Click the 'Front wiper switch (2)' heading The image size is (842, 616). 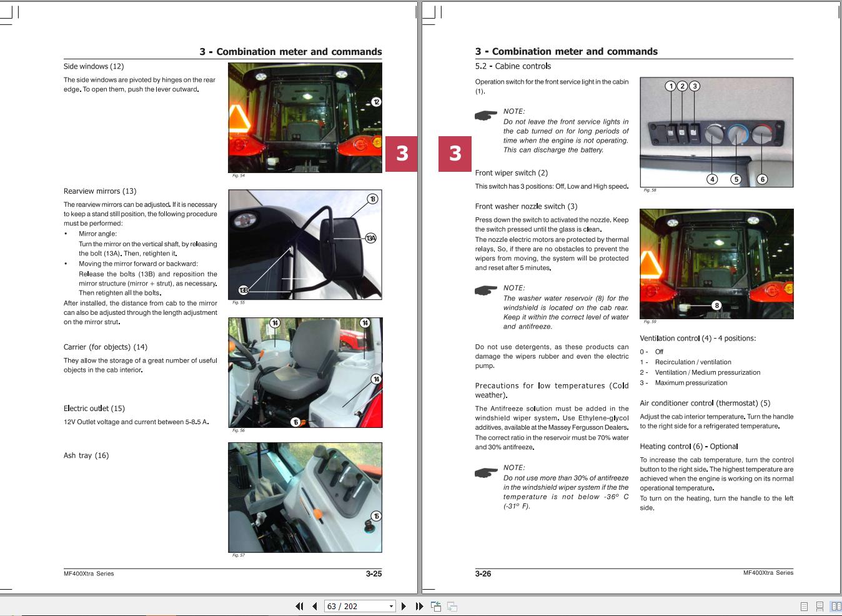(512, 173)
